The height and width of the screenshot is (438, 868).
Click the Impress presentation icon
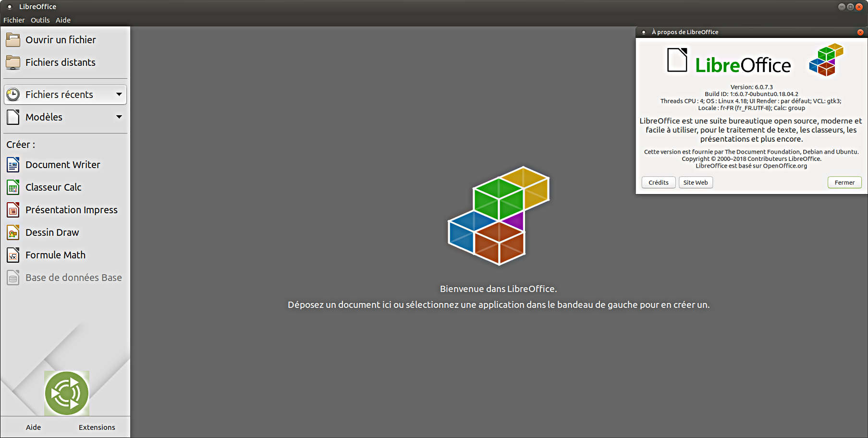tap(13, 210)
